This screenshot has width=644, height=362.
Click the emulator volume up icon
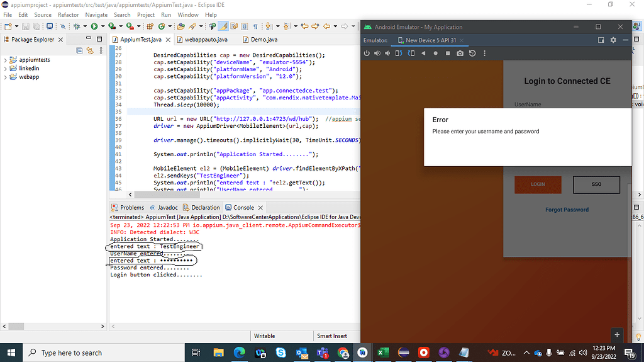click(377, 54)
